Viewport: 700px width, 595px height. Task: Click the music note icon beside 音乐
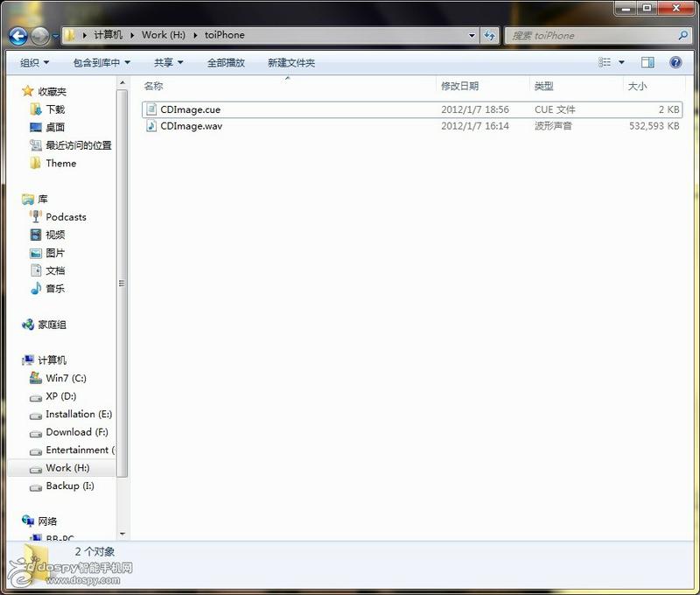pyautogui.click(x=36, y=289)
